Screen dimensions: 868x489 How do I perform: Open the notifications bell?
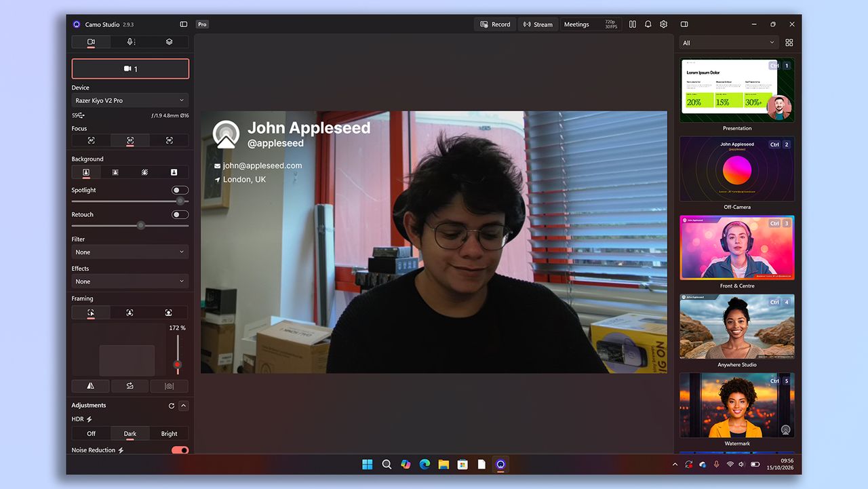648,24
